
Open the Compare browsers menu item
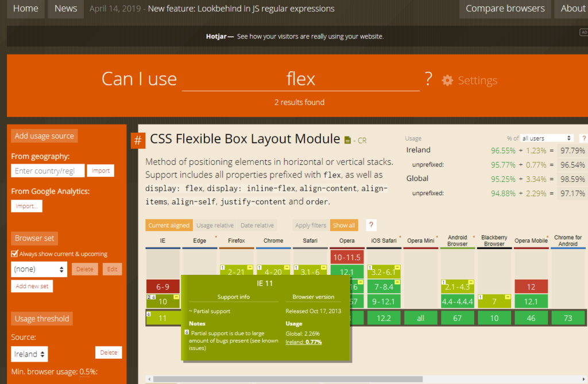[x=505, y=9]
